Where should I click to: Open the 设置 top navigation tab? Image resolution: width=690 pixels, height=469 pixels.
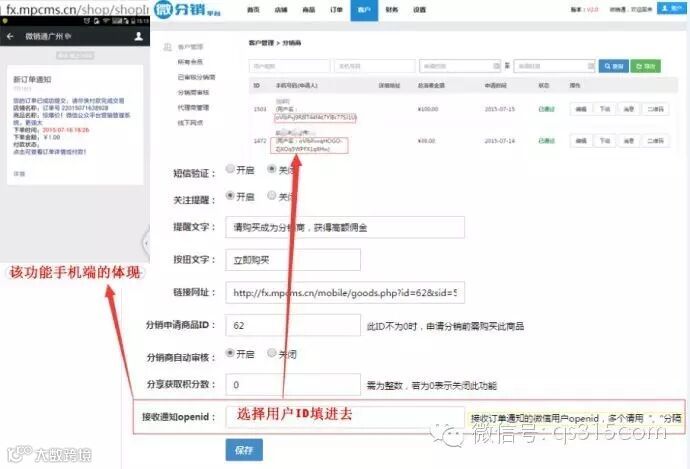419,10
